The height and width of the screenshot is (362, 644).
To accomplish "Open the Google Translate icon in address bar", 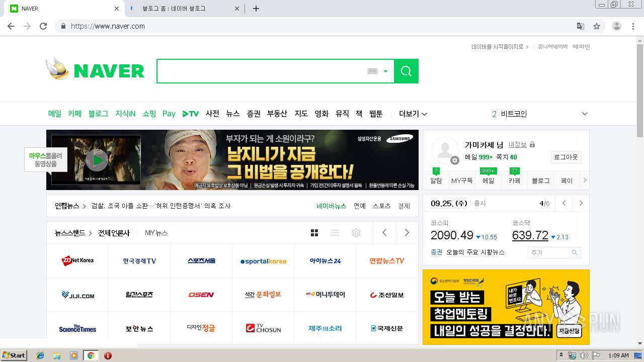I will coord(581,26).
